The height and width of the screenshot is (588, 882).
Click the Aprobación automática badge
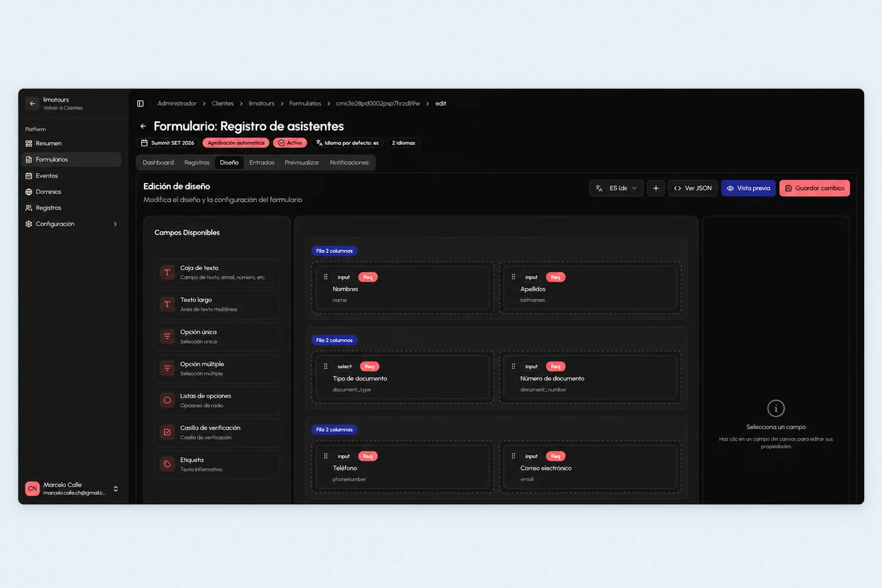point(236,143)
